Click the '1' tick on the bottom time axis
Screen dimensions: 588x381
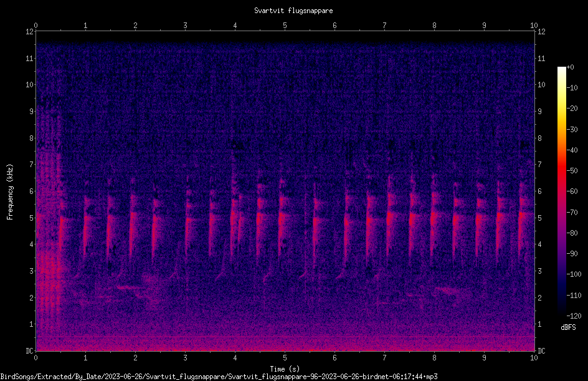[85, 358]
